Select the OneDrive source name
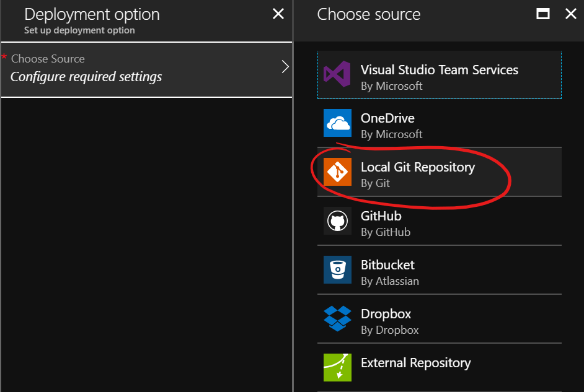The height and width of the screenshot is (392, 584). click(x=387, y=118)
